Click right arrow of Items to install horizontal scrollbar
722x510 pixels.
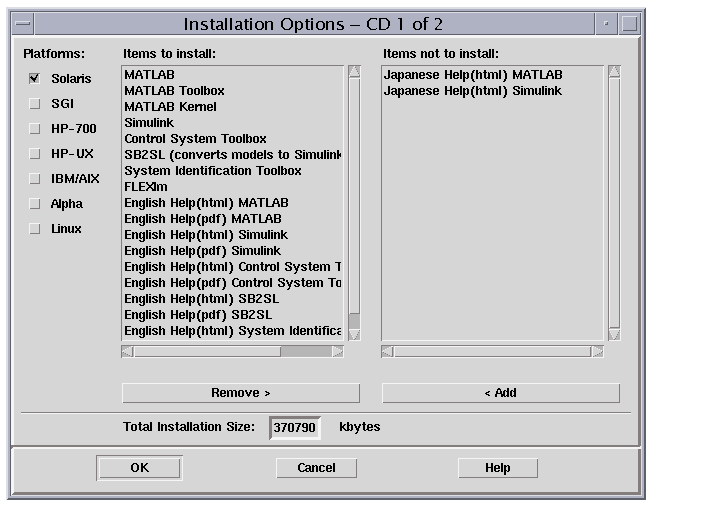tap(338, 352)
